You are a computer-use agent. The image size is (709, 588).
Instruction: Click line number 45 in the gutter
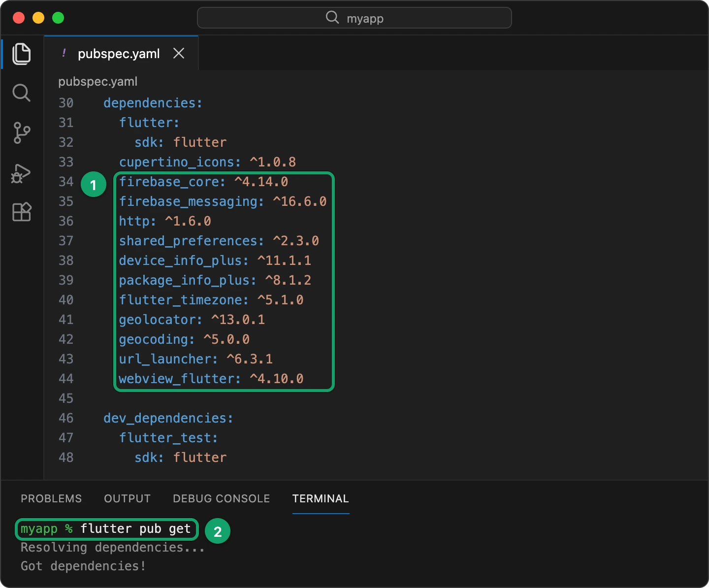(66, 398)
